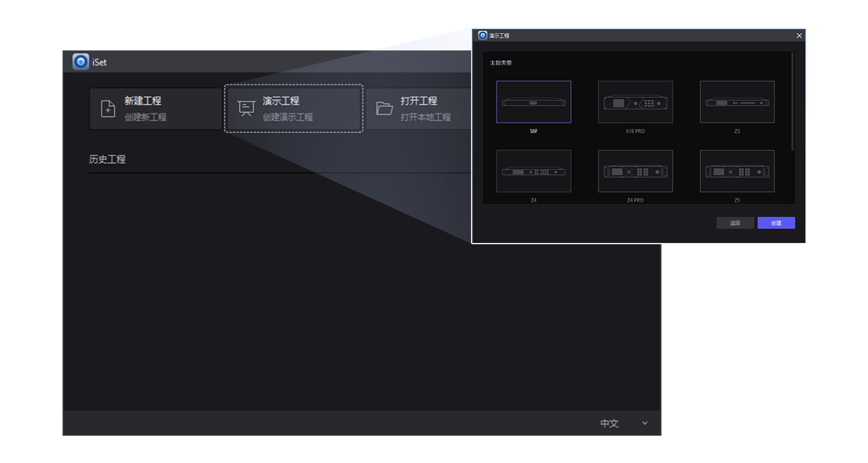Close the 演示工程 dialog
This screenshot has height=463, width=868.
[799, 36]
